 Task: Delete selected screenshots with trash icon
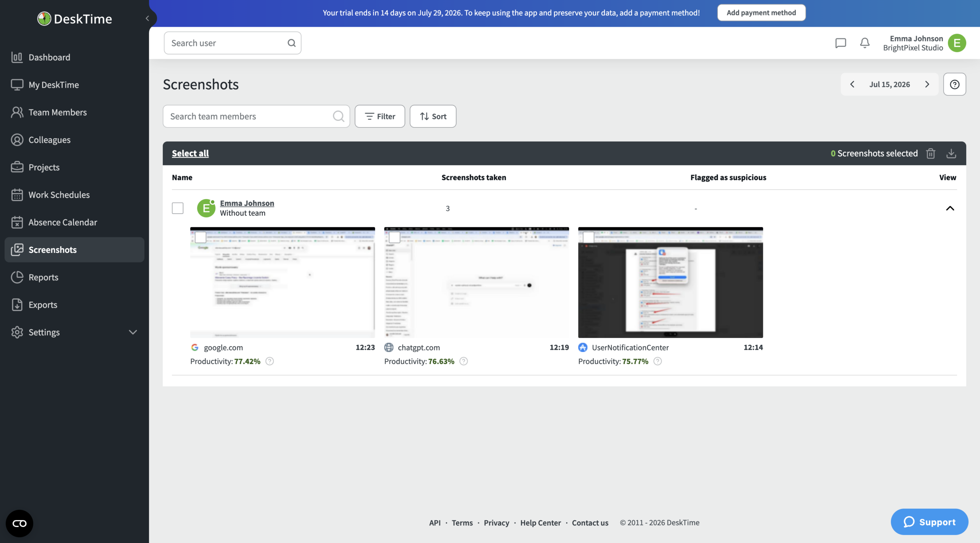(931, 153)
